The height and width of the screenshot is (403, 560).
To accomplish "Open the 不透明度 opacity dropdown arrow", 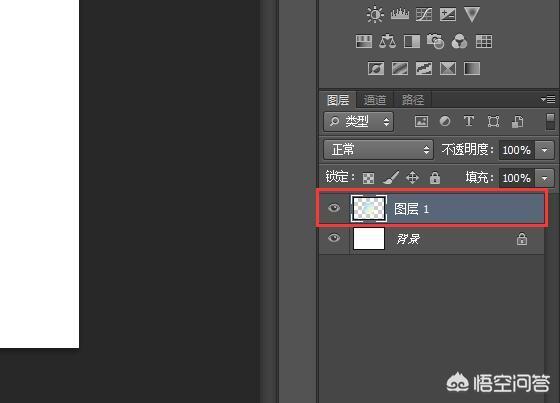I will tap(544, 150).
